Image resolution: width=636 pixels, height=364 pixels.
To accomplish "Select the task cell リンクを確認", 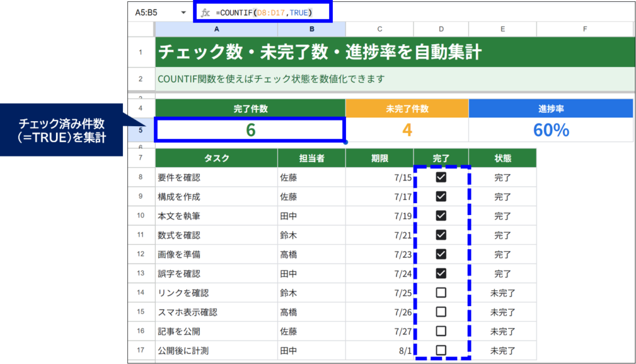I will coord(217,293).
